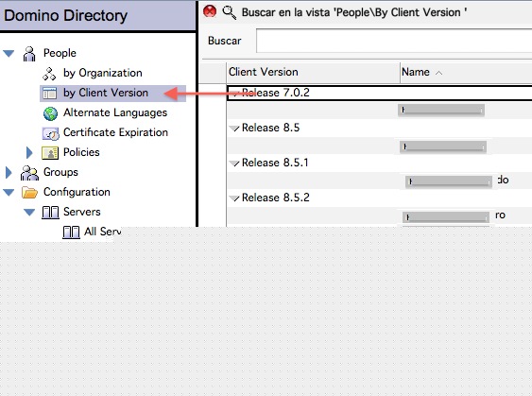Collapse the Release 8.5 category
532x396 pixels.
click(x=234, y=129)
